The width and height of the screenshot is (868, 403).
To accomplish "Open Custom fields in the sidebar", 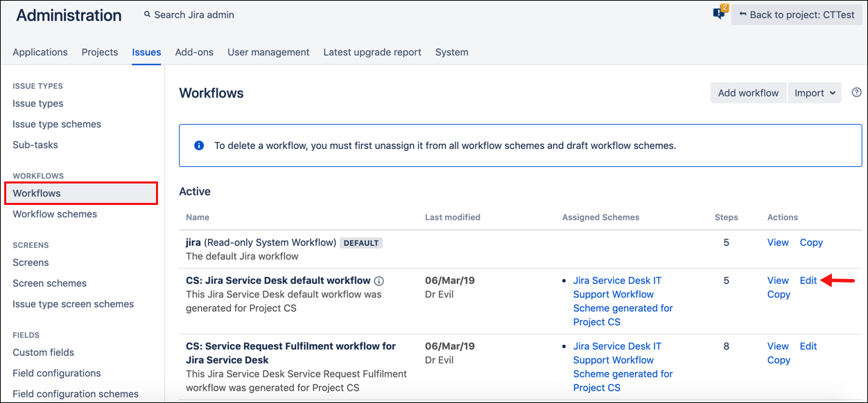I will click(43, 352).
